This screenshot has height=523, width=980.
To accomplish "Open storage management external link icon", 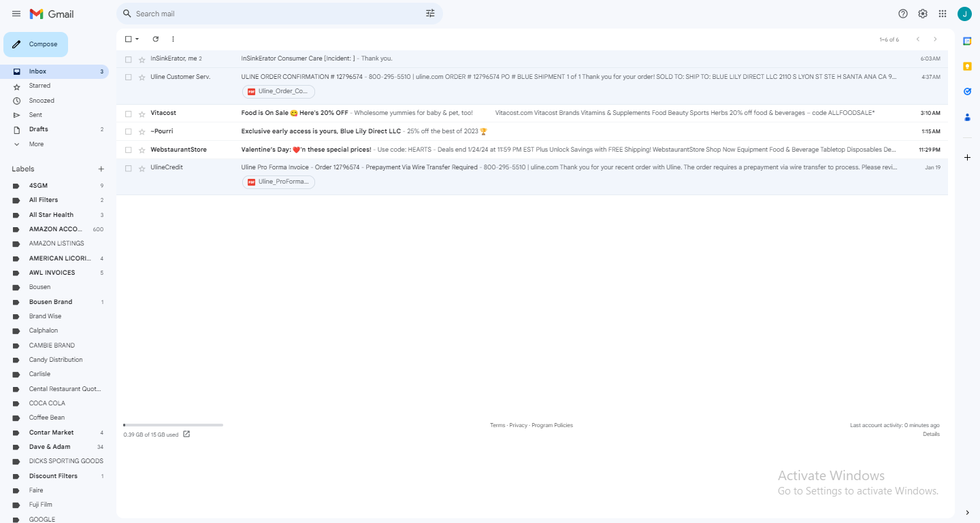I will (x=186, y=434).
